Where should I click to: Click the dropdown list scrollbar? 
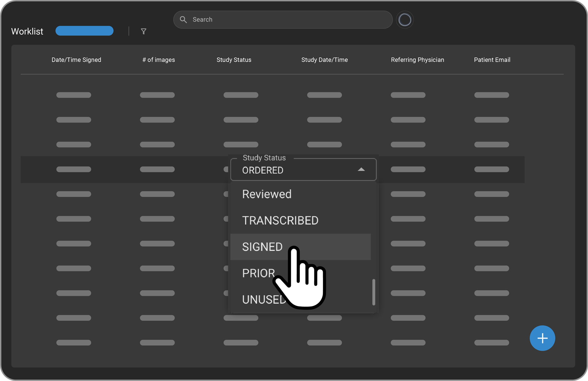[373, 292]
